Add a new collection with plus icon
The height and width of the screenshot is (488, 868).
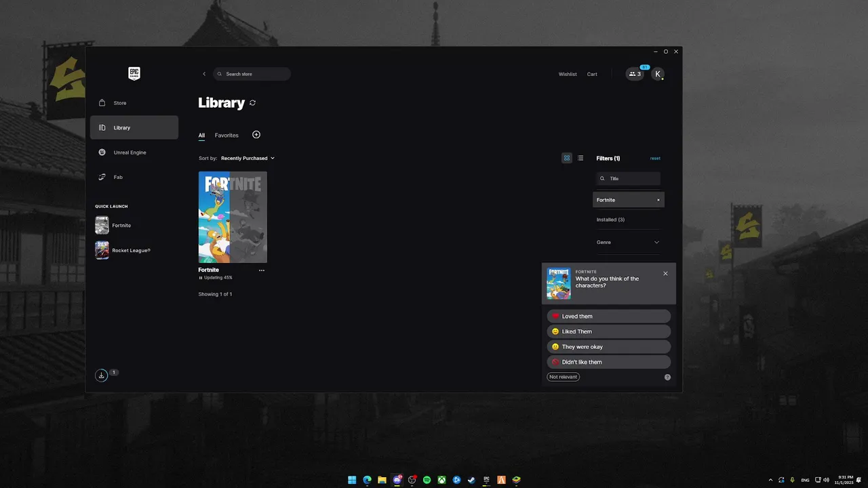point(256,135)
